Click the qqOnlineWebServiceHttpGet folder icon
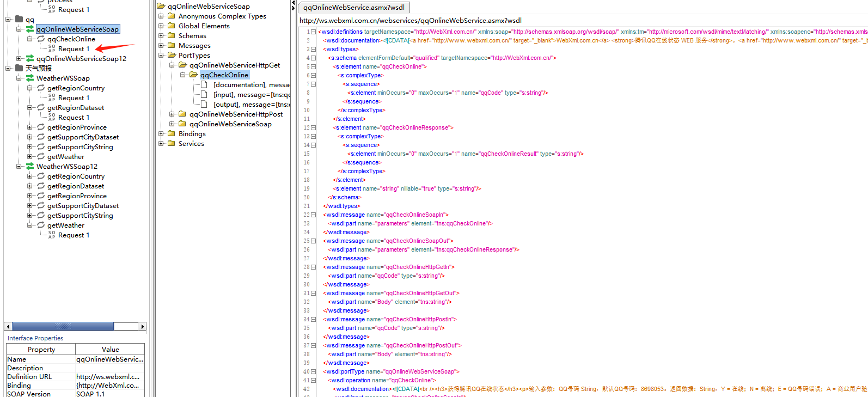 [183, 65]
